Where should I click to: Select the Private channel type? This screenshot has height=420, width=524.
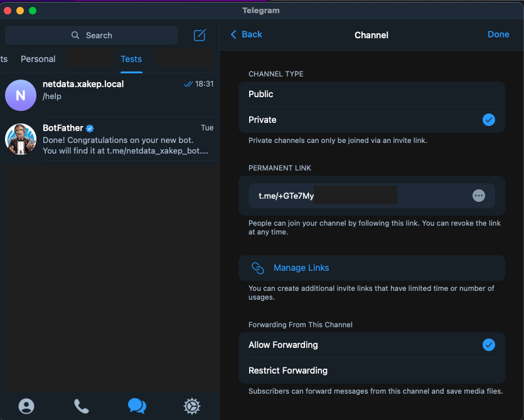[372, 120]
